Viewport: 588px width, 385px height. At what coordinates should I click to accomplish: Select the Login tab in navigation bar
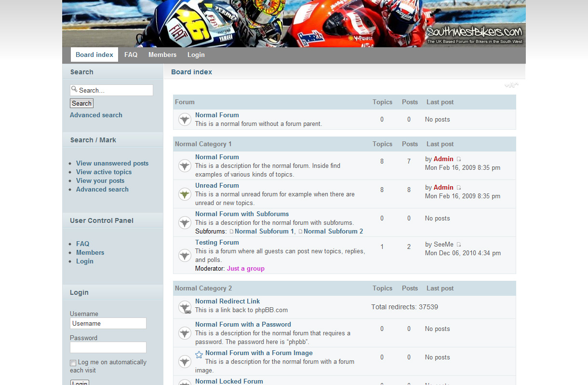pyautogui.click(x=196, y=55)
